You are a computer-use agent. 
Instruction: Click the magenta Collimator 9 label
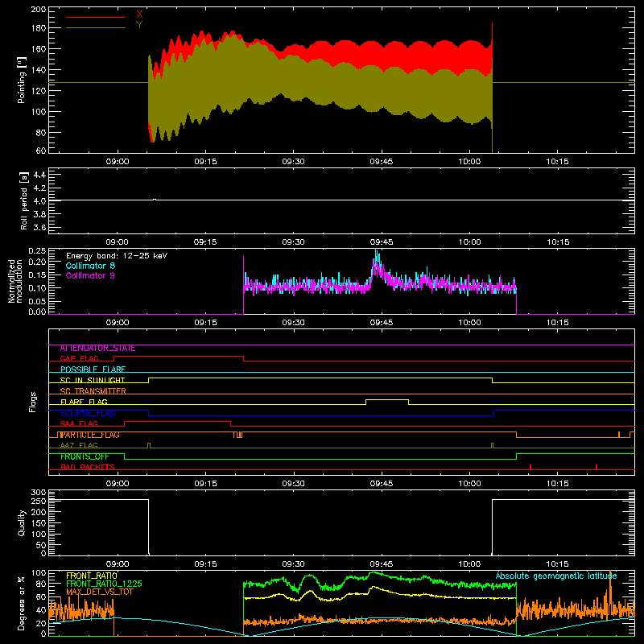[x=90, y=275]
